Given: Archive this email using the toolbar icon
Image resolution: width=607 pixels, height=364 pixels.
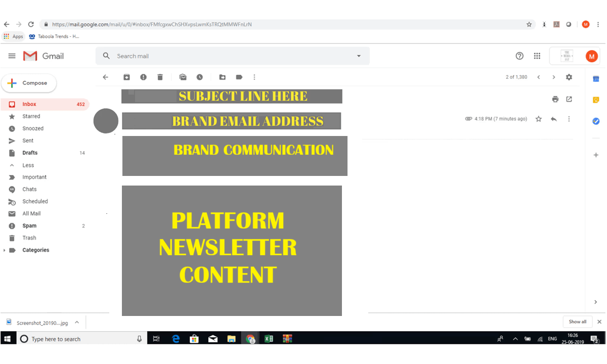Looking at the screenshot, I should click(126, 77).
